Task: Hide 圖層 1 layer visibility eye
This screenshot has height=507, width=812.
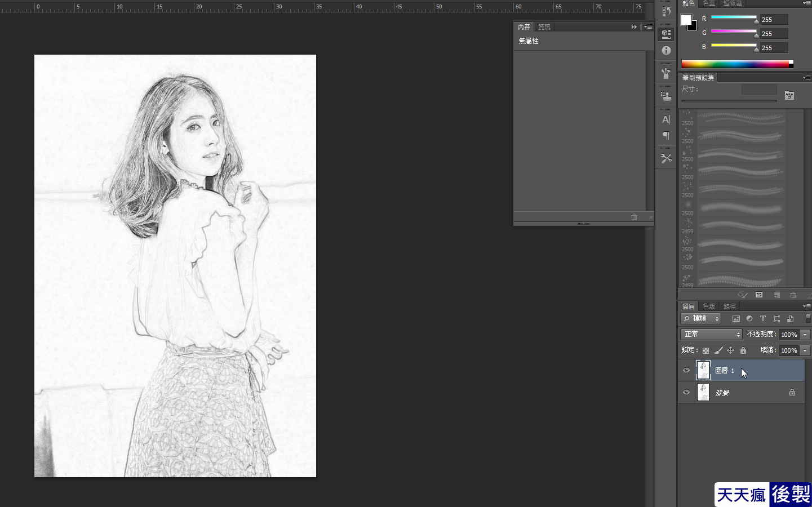Action: tap(686, 370)
